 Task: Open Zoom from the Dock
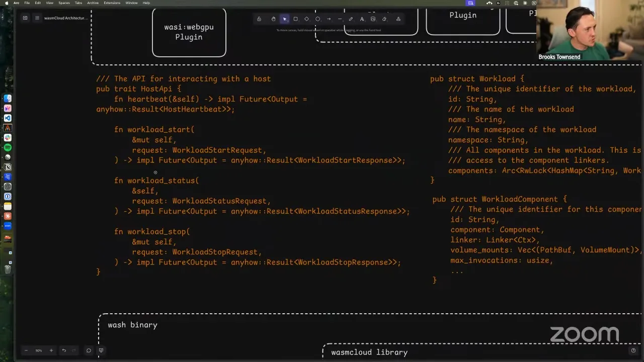8,226
